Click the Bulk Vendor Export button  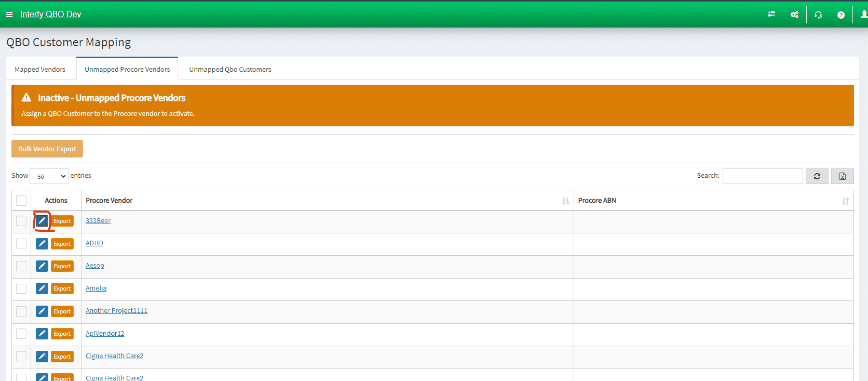[47, 149]
